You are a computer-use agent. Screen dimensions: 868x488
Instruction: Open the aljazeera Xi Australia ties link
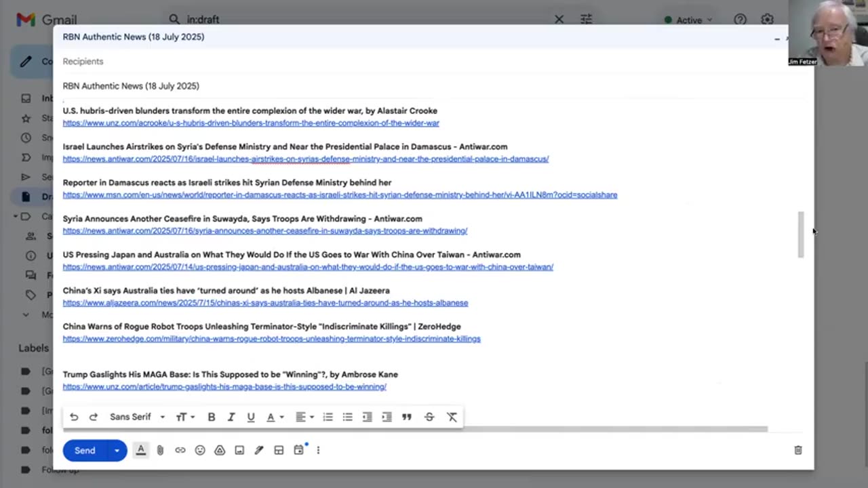pos(265,303)
